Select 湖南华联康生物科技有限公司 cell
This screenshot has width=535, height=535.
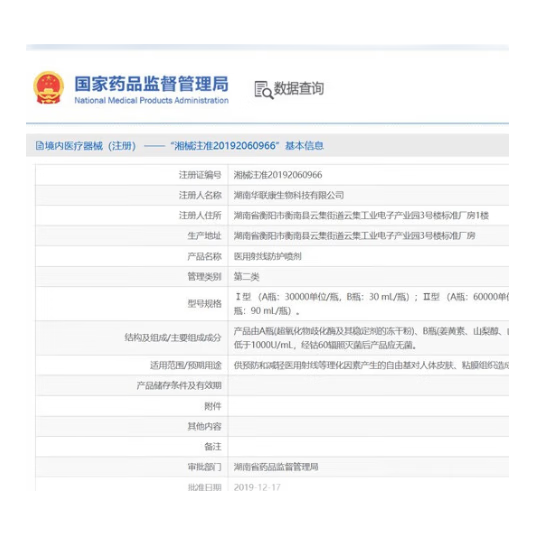pyautogui.click(x=289, y=195)
